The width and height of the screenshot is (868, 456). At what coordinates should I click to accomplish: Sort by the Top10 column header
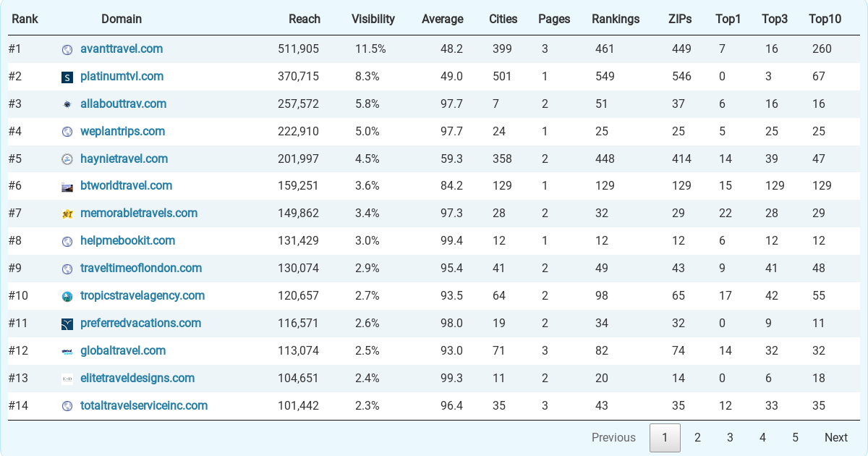tap(825, 19)
